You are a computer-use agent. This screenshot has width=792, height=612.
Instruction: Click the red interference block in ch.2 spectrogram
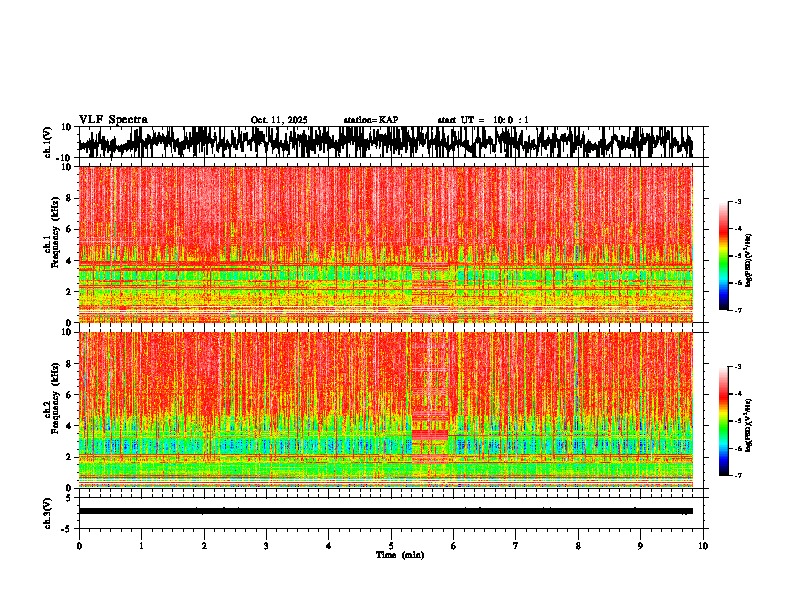(x=430, y=435)
